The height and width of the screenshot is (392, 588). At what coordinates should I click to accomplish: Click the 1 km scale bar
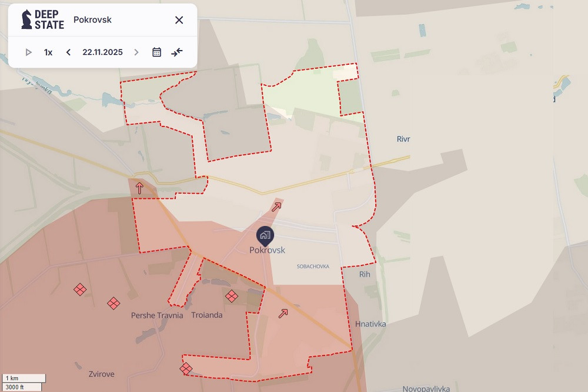click(24, 378)
